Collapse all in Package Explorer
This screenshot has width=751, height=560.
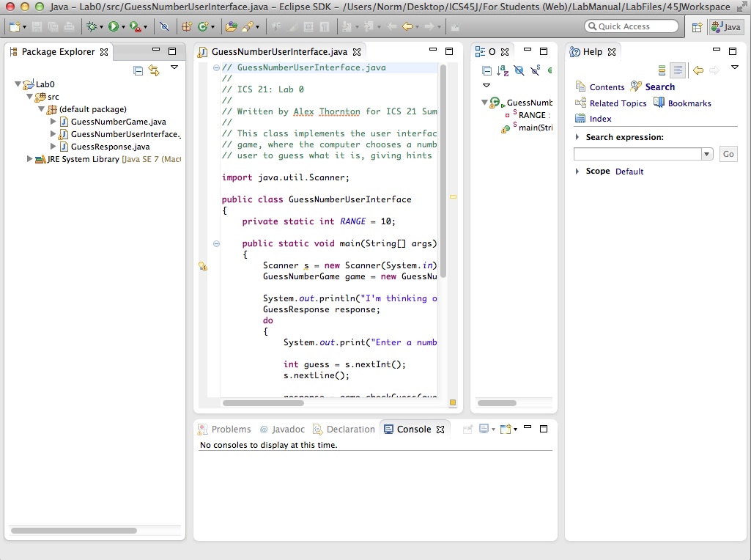(x=138, y=70)
